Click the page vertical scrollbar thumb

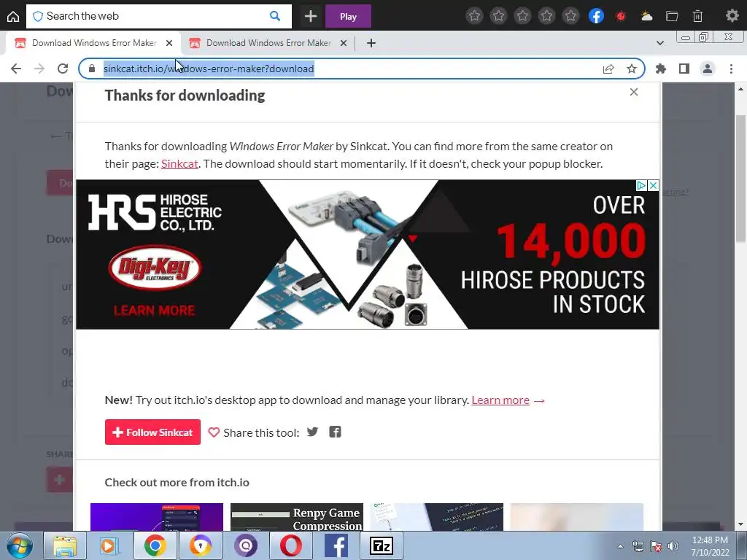point(741,179)
